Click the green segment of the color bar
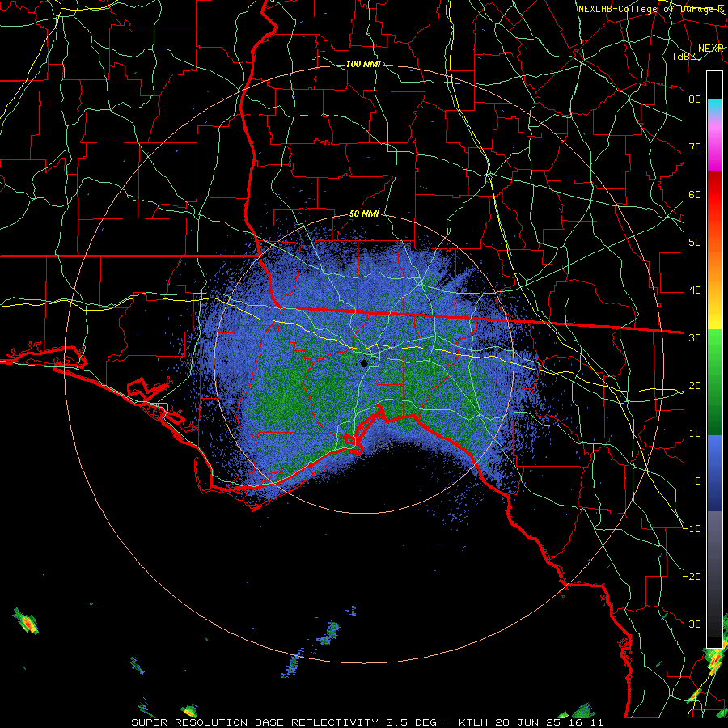 (714, 381)
